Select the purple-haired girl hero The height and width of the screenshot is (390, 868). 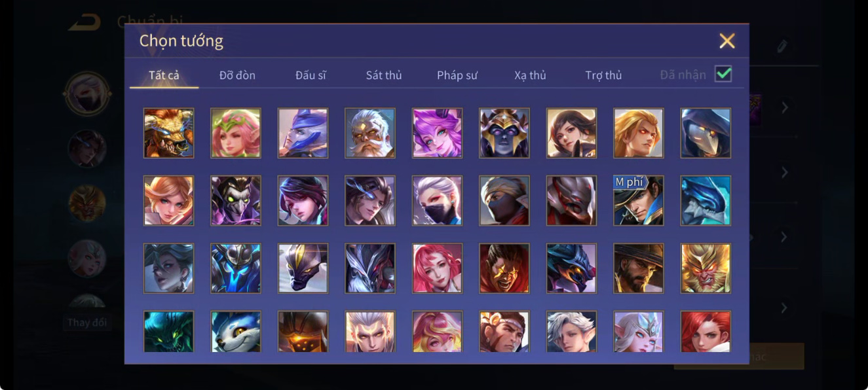437,133
